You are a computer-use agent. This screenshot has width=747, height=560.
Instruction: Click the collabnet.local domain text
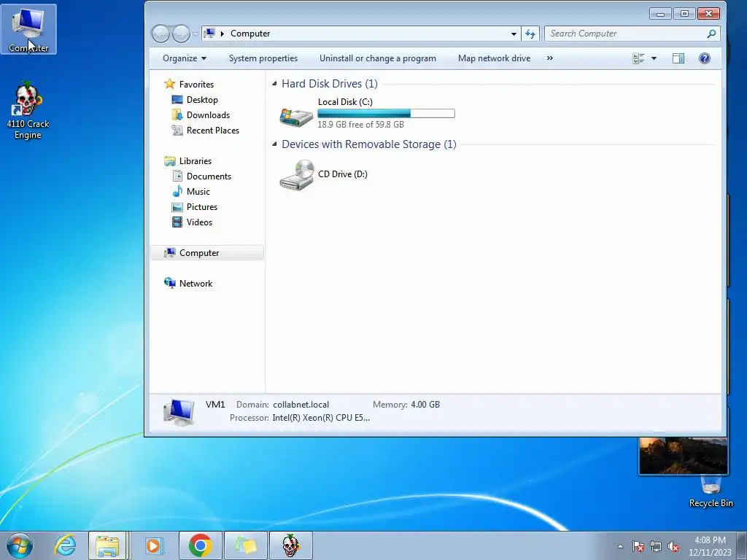pos(301,405)
